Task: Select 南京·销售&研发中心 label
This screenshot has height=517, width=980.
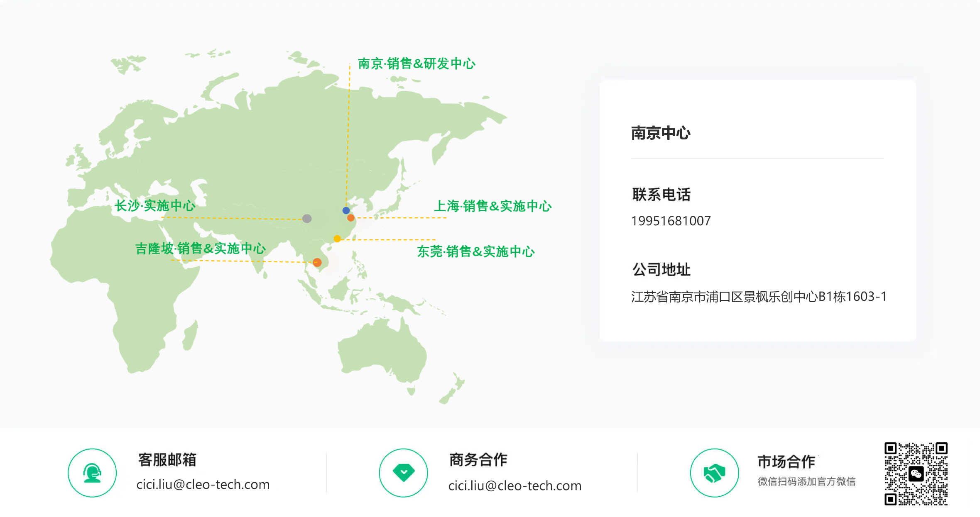Action: [x=416, y=63]
